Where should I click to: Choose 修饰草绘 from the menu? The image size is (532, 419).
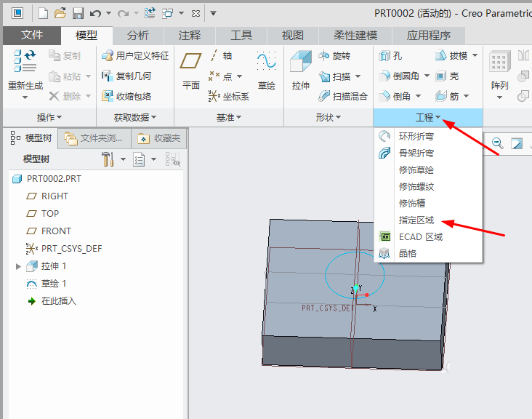pyautogui.click(x=428, y=169)
